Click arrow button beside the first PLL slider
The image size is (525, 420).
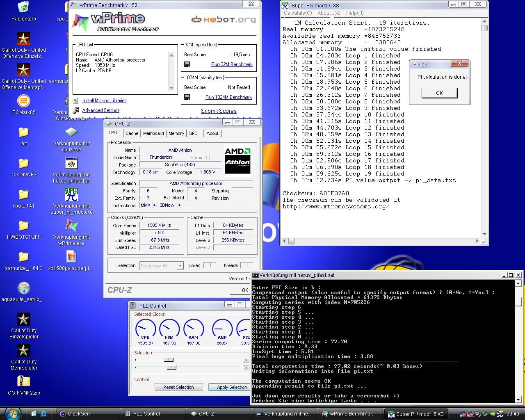(x=246, y=360)
